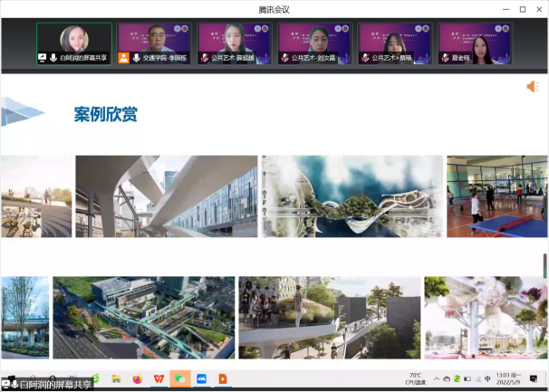The image size is (549, 392).
Task: Toggle microphone icon on 交通学院-李国栋 tile
Action: tap(136, 58)
